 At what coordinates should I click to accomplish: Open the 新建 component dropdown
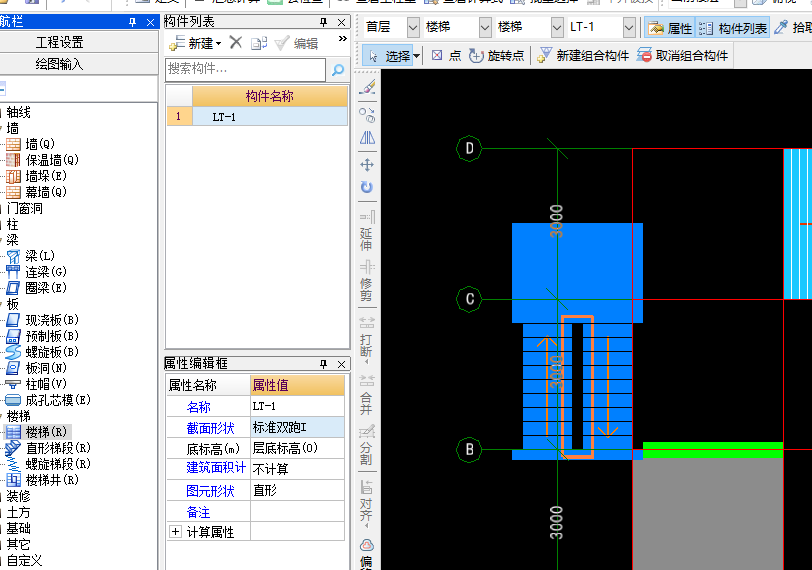pyautogui.click(x=195, y=43)
